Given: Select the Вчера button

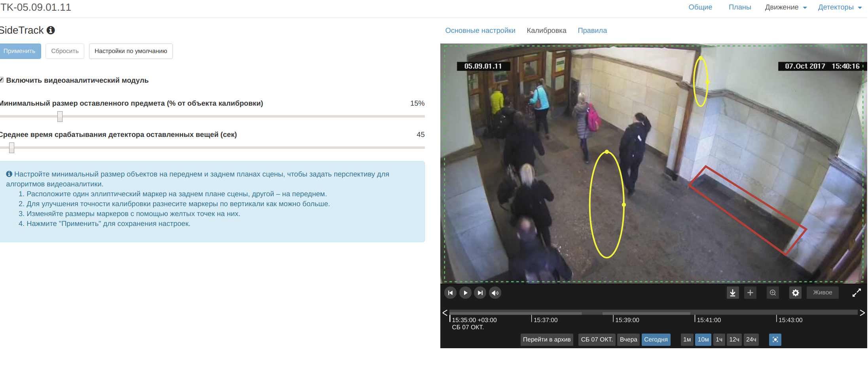Looking at the screenshot, I should tap(628, 340).
